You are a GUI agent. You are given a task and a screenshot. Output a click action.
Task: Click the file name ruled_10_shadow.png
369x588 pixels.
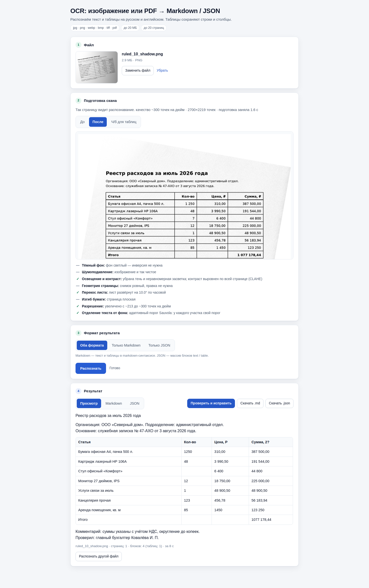(142, 54)
